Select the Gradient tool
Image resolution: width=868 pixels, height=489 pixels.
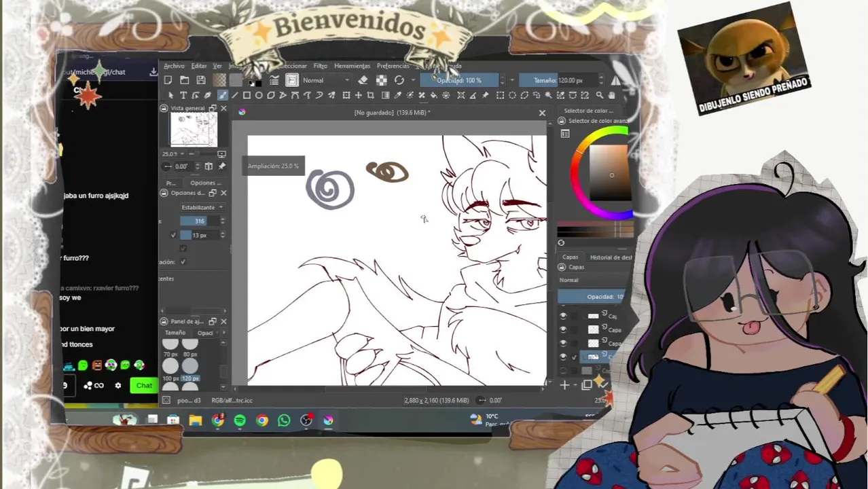pos(386,95)
